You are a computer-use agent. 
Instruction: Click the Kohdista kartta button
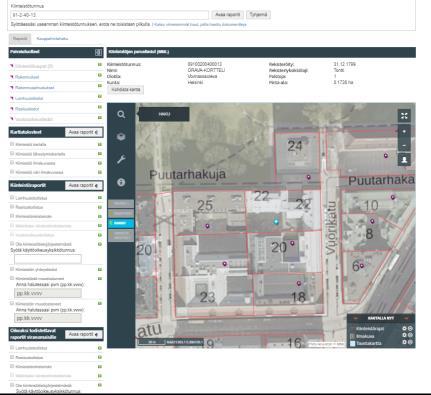pos(126,90)
